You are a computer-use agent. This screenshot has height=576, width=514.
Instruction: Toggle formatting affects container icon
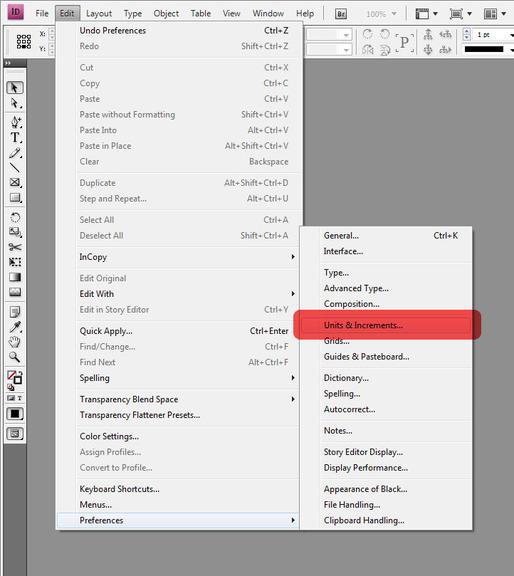point(11,398)
